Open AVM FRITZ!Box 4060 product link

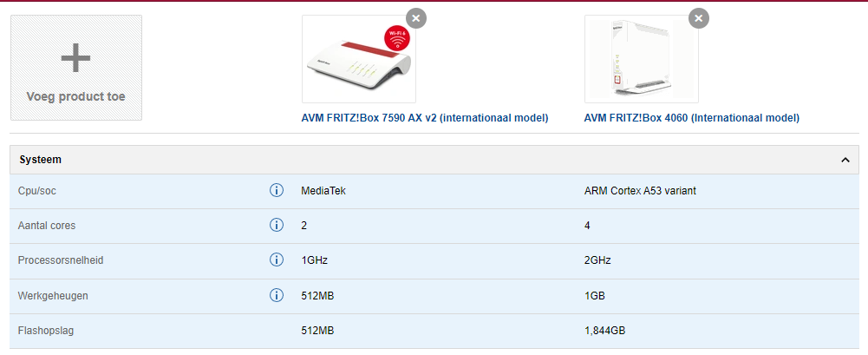point(691,118)
